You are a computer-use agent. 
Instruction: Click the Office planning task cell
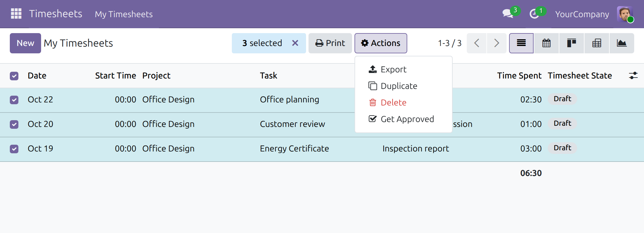tap(289, 100)
